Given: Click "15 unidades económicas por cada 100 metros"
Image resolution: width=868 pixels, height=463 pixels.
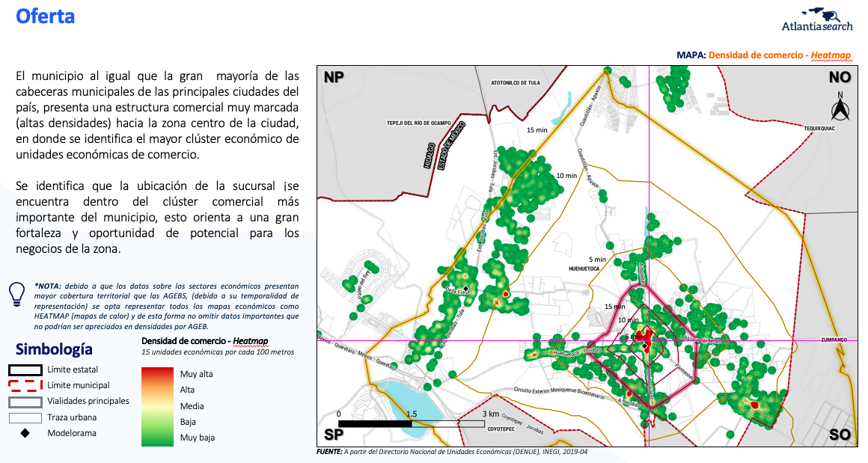Looking at the screenshot, I should coord(218,352).
